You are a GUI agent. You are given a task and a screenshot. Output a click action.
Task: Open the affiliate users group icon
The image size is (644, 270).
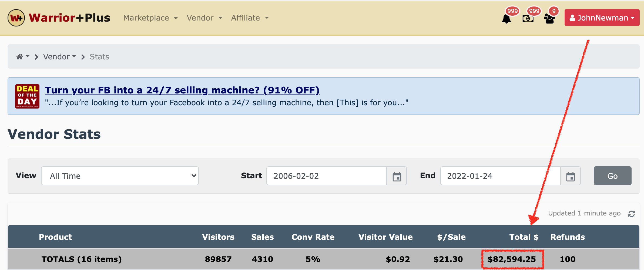point(549,19)
